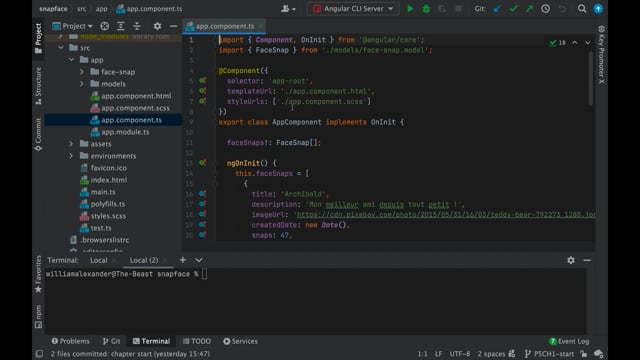Run the Angular CLI Server configuration
This screenshot has width=640, height=360.
pos(410,9)
